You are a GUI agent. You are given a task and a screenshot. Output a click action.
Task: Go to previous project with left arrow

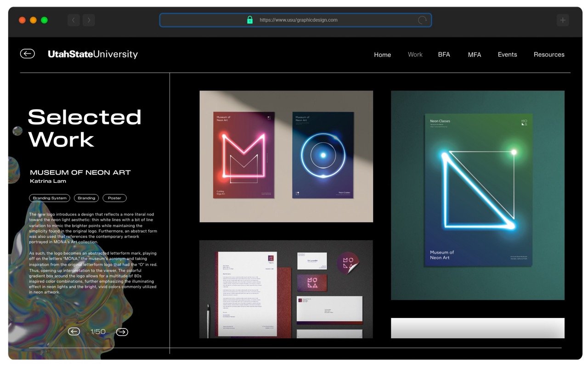pyautogui.click(x=73, y=332)
